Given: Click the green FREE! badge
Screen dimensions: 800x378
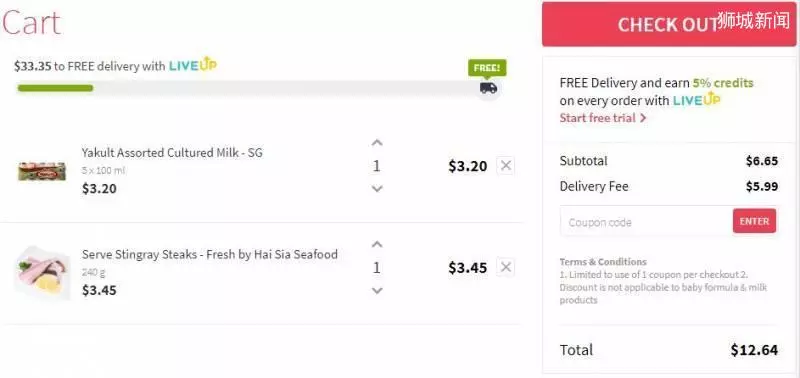Looking at the screenshot, I should [x=487, y=68].
